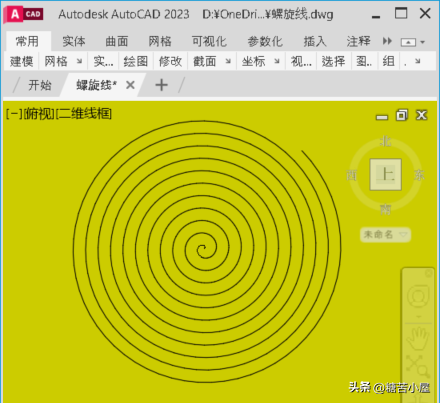This screenshot has width=440, height=403.
Task: Open the 网格 ribbon tab
Action: [160, 41]
